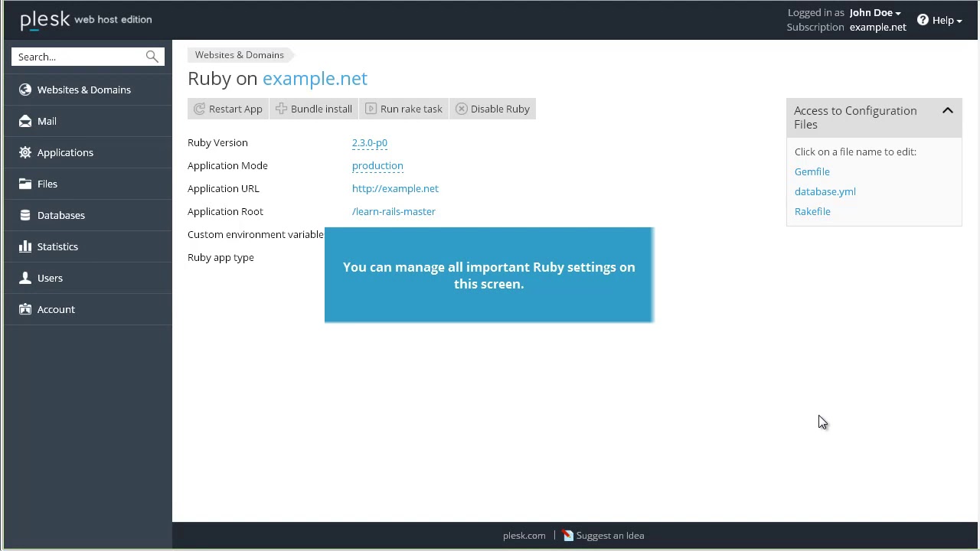Screen dimensions: 980x551
Task: Open Statistics from the sidebar
Action: (88, 246)
